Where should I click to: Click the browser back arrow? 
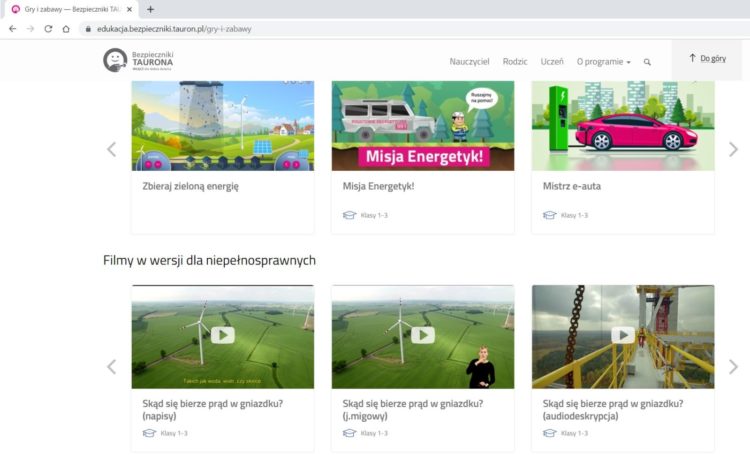click(x=12, y=29)
